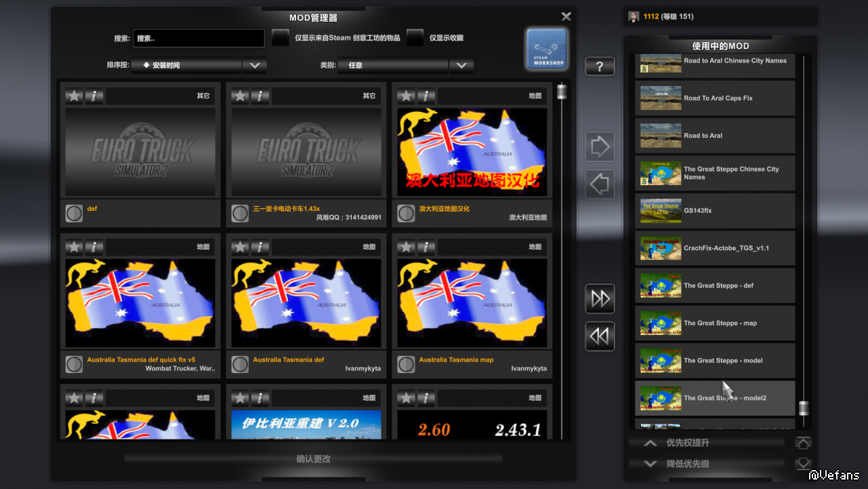Viewport: 868px width, 489px height.
Task: Open info for "Australia Tasmania def quick fix v5"
Action: pyautogui.click(x=94, y=248)
